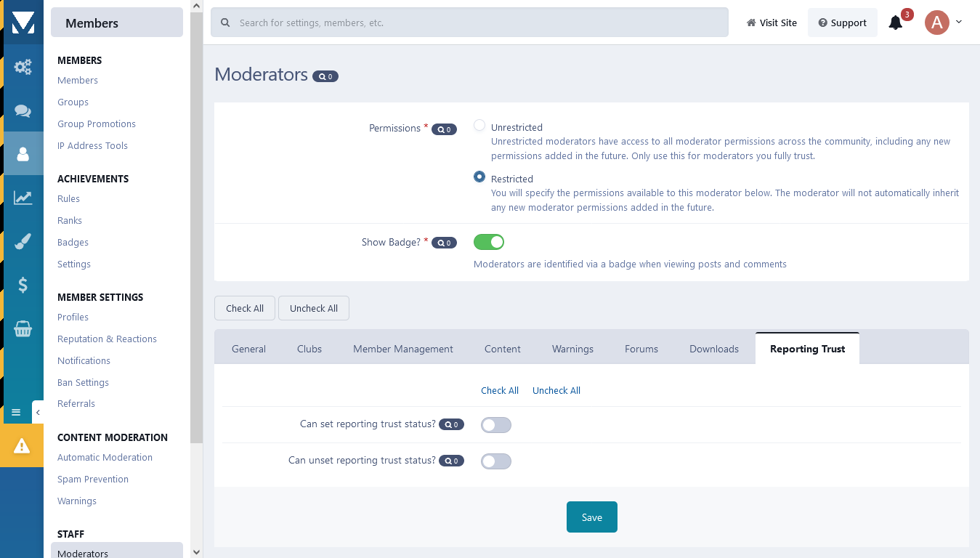Viewport: 980px width, 558px height.
Task: Open the Commerce dollar sign section
Action: [x=23, y=285]
